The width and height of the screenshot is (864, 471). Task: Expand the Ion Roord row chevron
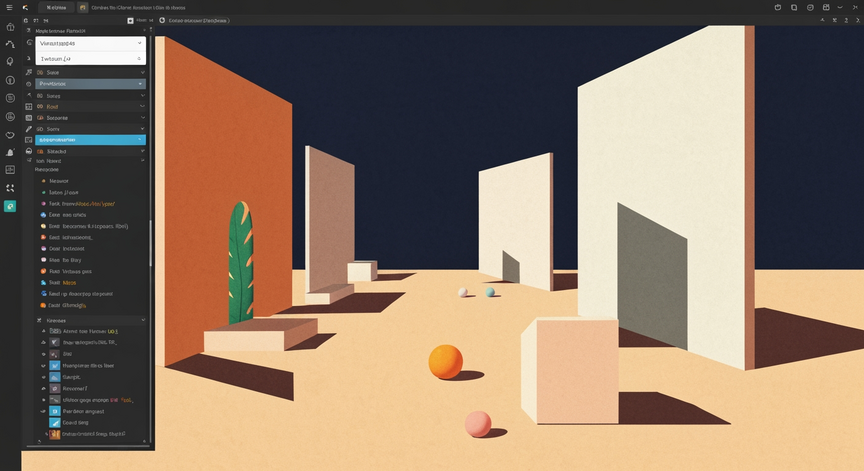coord(143,161)
